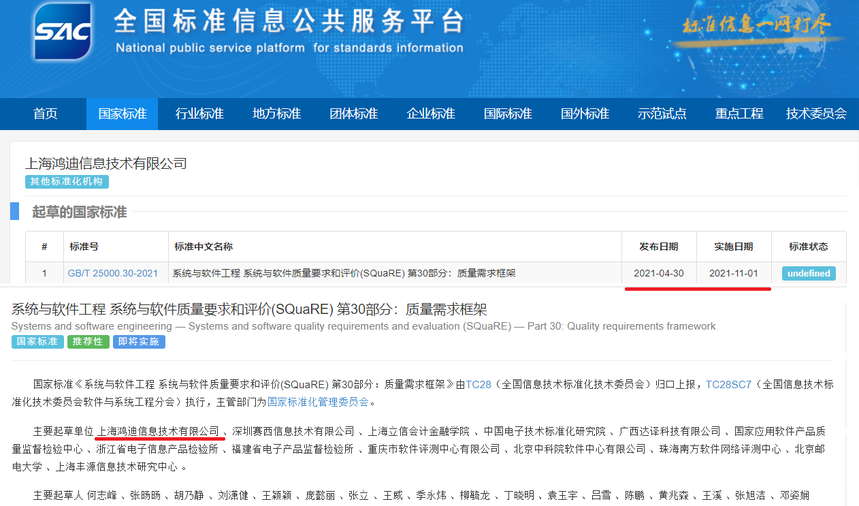The height and width of the screenshot is (506, 859).
Task: Click 广西达译科技有限公司 in the drafting units
Action: (670, 432)
